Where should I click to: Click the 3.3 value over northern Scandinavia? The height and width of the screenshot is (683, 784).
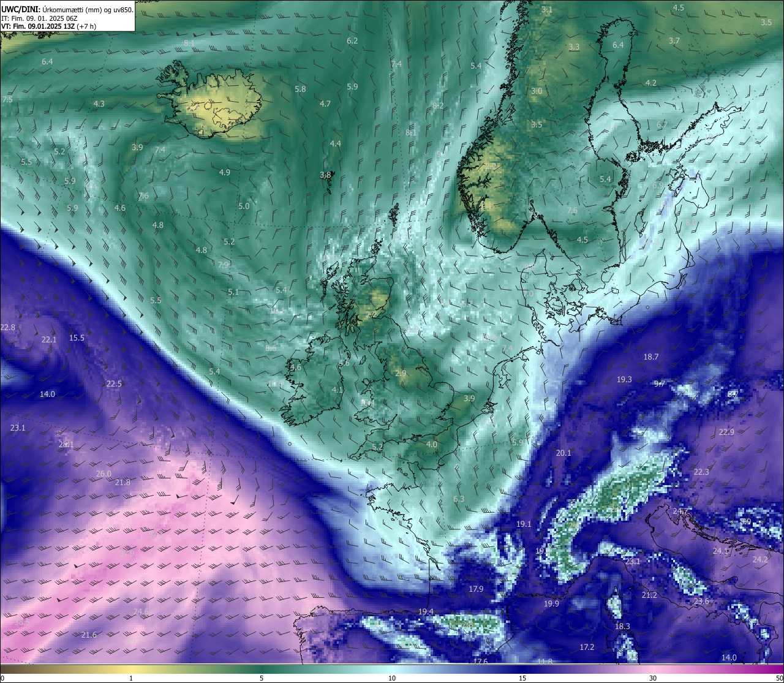(x=574, y=47)
